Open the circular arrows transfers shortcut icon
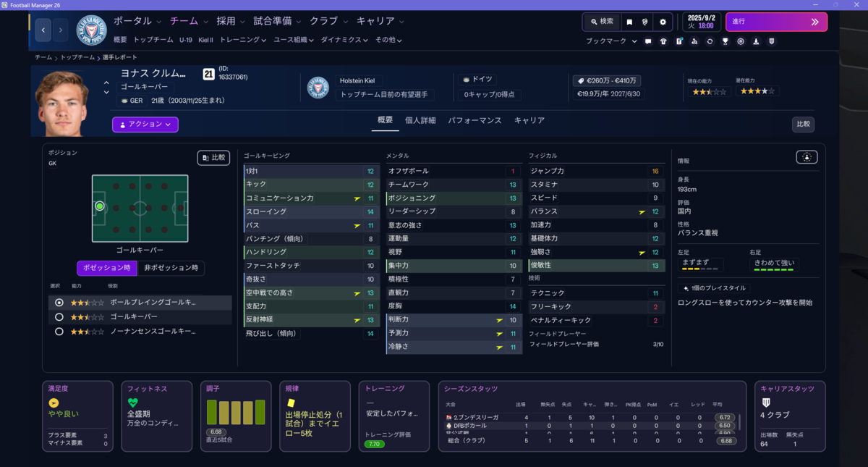 tap(710, 41)
